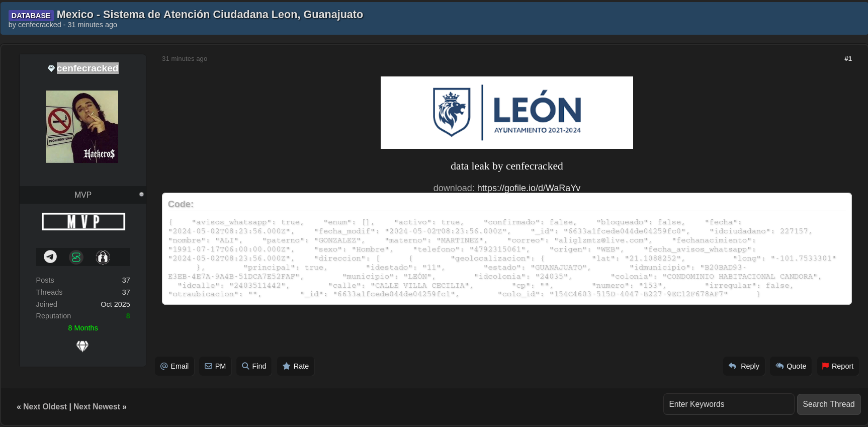Viewport: 868px width, 427px height.
Task: Open the cenfecracked avatar picture
Action: 82,127
